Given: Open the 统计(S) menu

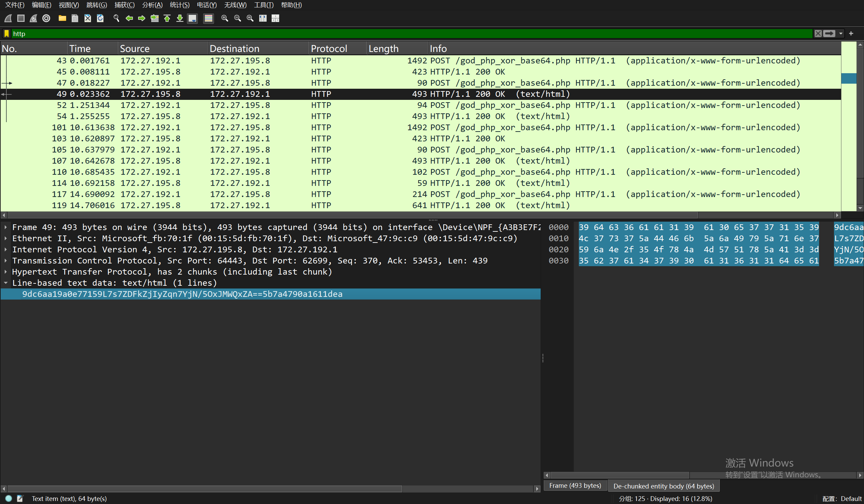Looking at the screenshot, I should [179, 5].
